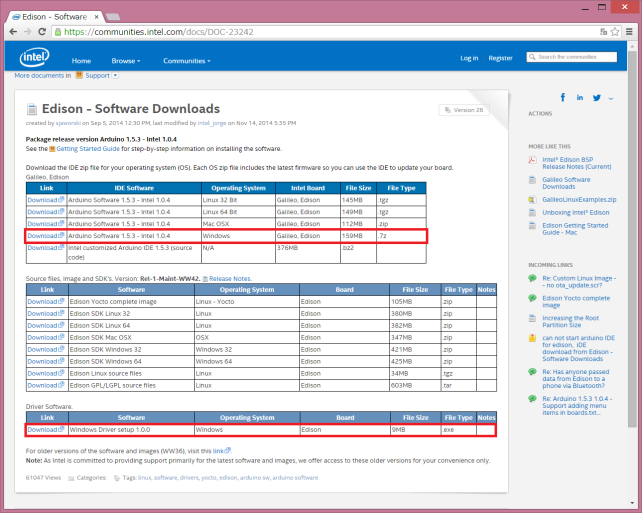
Task: Download Arduino Software for Windows
Action: click(44, 235)
